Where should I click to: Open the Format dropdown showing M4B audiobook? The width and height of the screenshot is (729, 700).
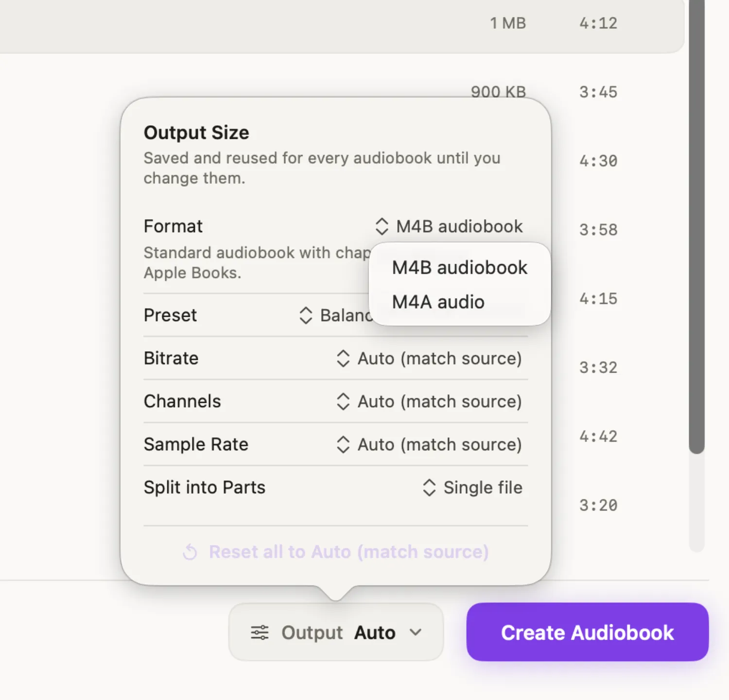click(x=449, y=226)
